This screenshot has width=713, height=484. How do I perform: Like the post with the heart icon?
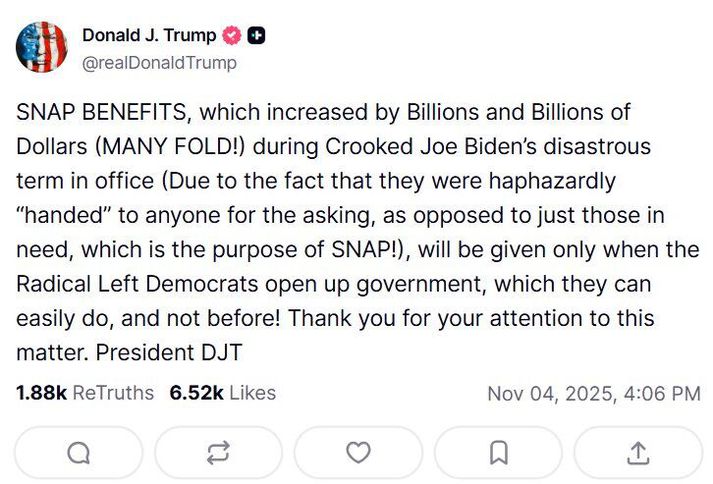point(358,453)
